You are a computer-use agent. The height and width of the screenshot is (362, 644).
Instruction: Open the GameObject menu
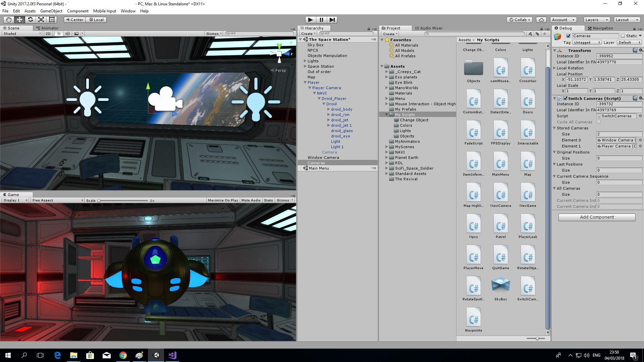tap(51, 11)
